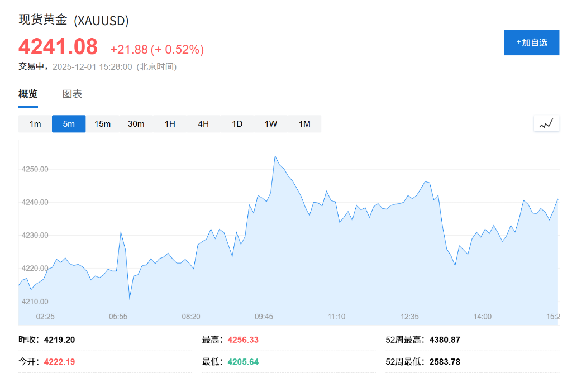This screenshot has height=392, width=572.
Task: Click the 昨收 previous close value
Action: point(60,339)
